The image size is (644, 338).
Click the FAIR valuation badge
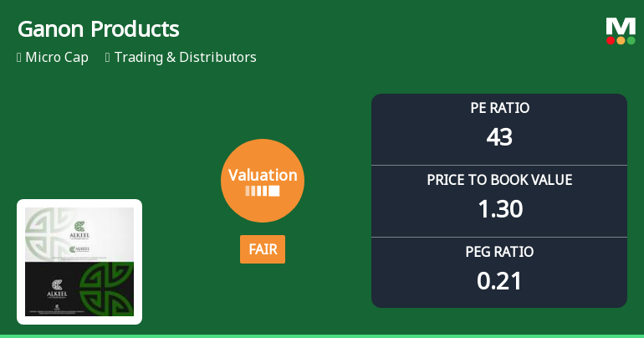pos(263,249)
